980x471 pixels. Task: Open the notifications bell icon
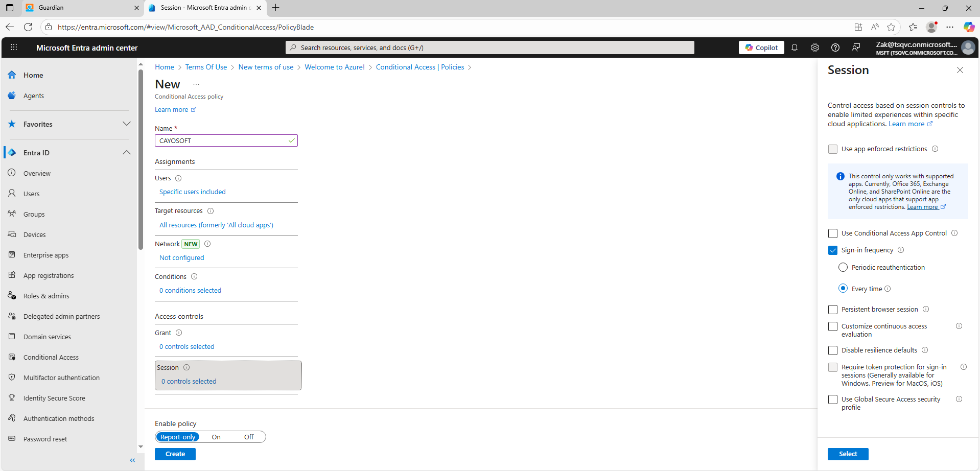[x=795, y=48]
